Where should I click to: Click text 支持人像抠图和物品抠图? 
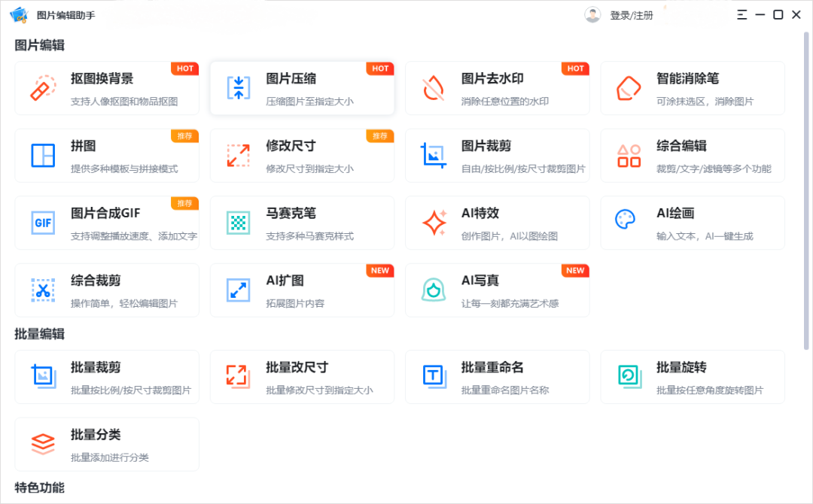tap(124, 102)
